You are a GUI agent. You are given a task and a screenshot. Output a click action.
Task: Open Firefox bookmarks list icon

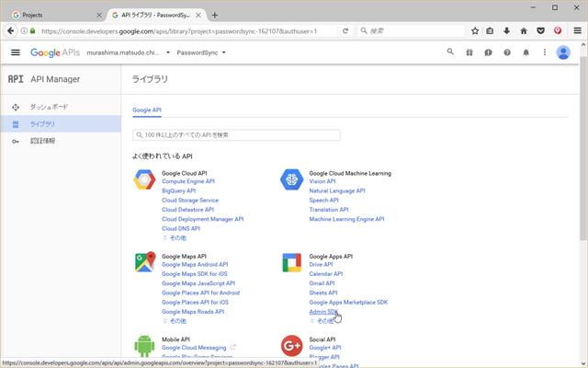pyautogui.click(x=490, y=30)
